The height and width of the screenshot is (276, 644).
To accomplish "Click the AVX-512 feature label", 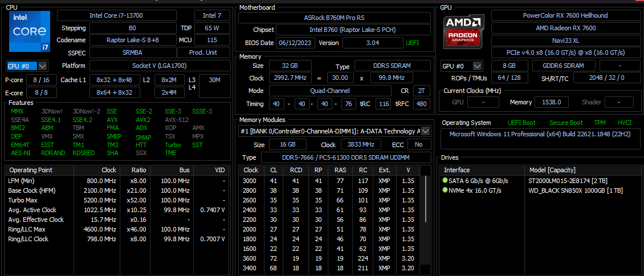I will (176, 120).
